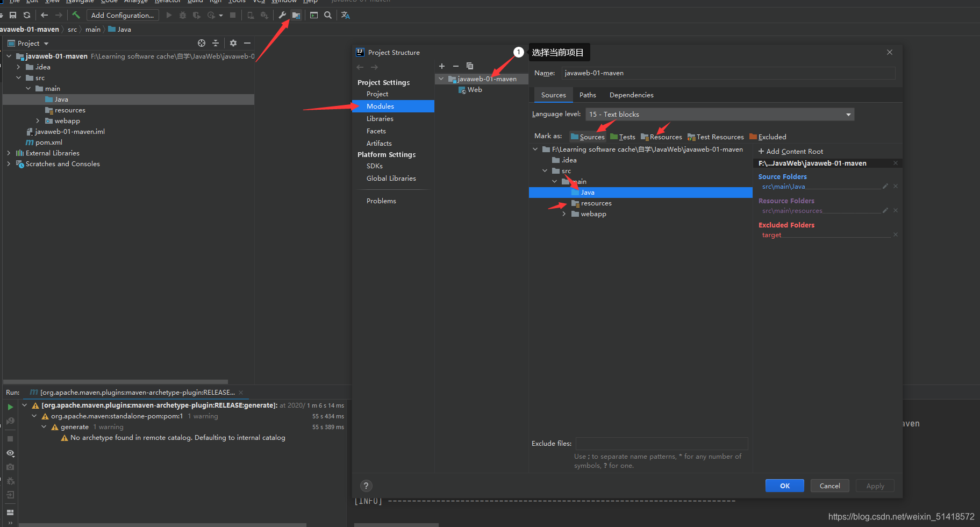This screenshot has height=527, width=980.
Task: Open help with the question mark button
Action: [x=366, y=486]
